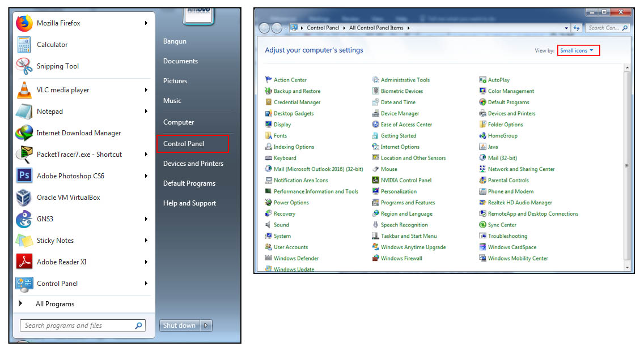Screen dimensions: 644x351
Task: Open Music from Start menu right pane
Action: [172, 100]
